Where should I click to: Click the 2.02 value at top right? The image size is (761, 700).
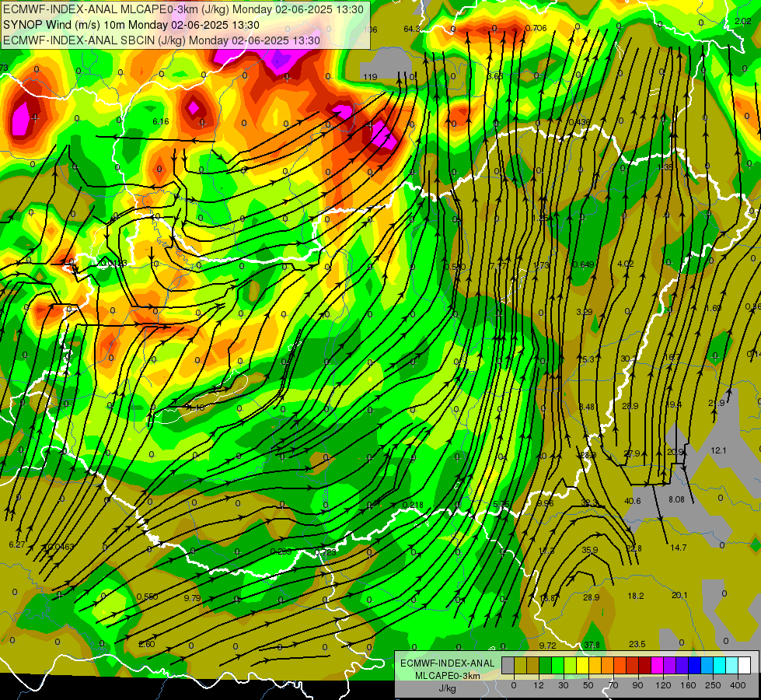743,21
